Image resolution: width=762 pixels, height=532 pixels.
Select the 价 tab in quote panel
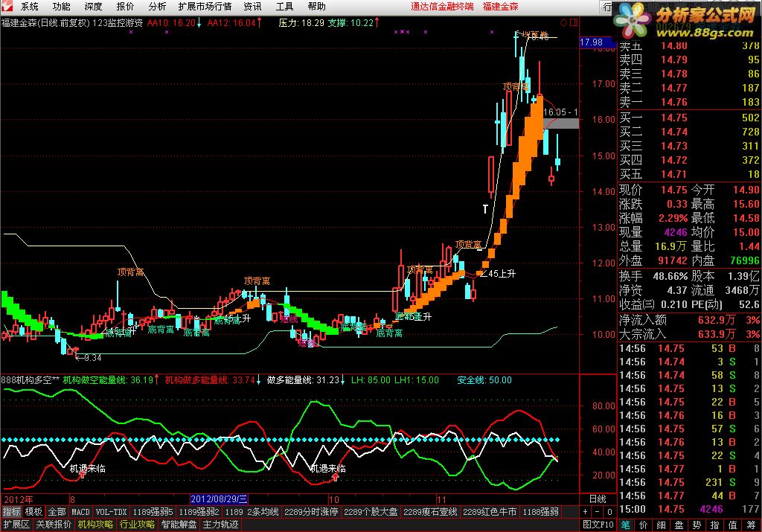[x=644, y=525]
